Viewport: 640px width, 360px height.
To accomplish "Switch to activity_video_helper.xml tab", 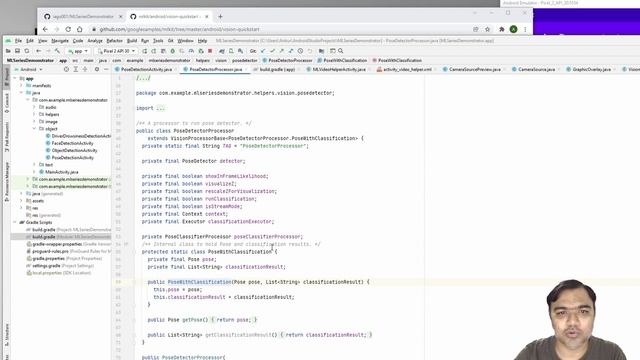I will (x=407, y=69).
